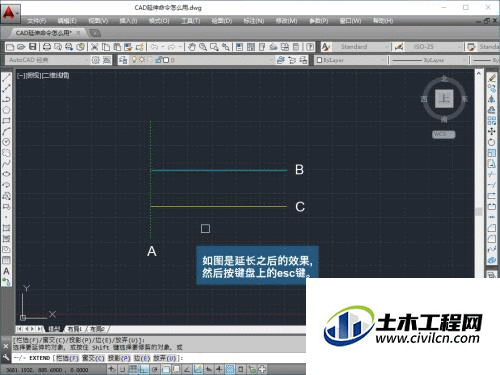Expand the Undo history arrow

pos(163,47)
